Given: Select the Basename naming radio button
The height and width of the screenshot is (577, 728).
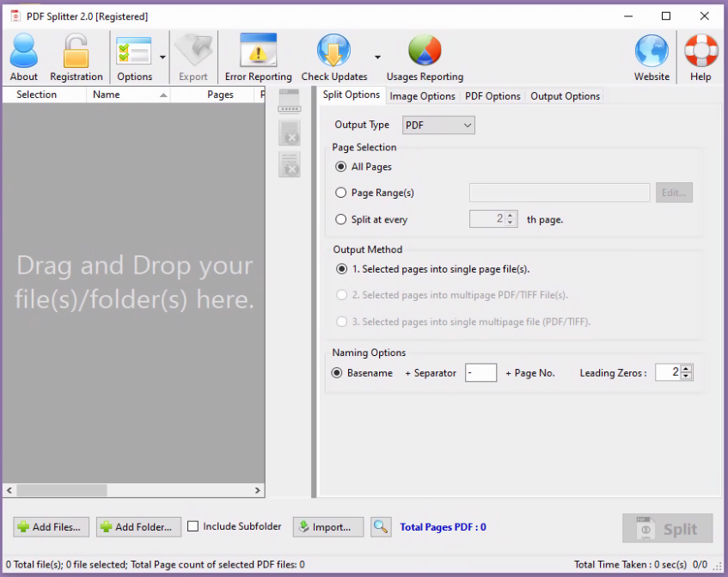Looking at the screenshot, I should pos(337,372).
